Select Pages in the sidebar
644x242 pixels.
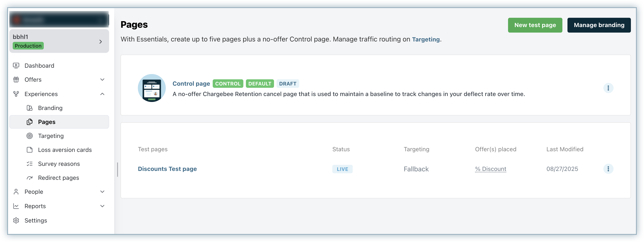click(47, 122)
